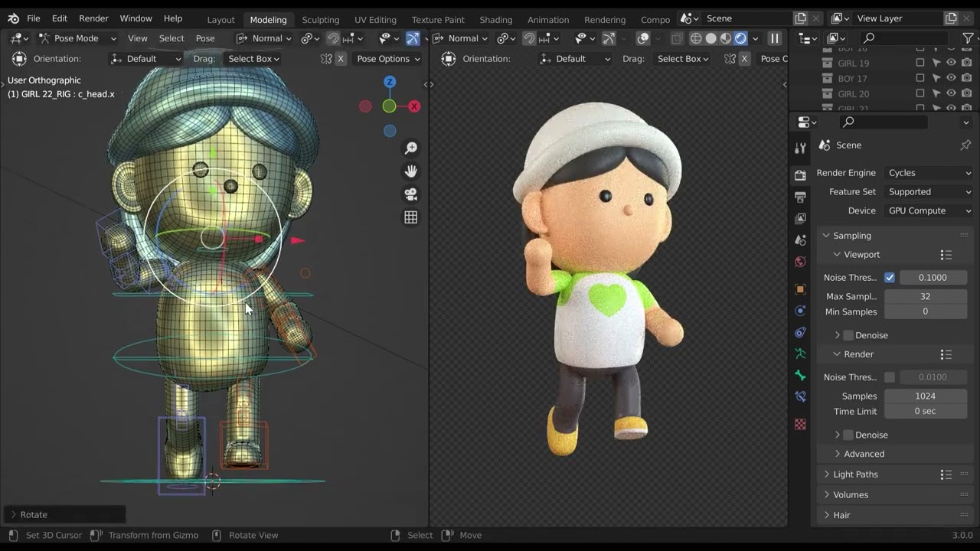This screenshot has height=551, width=980.
Task: Toggle proportional editing in left viewport header
Action: point(333,38)
